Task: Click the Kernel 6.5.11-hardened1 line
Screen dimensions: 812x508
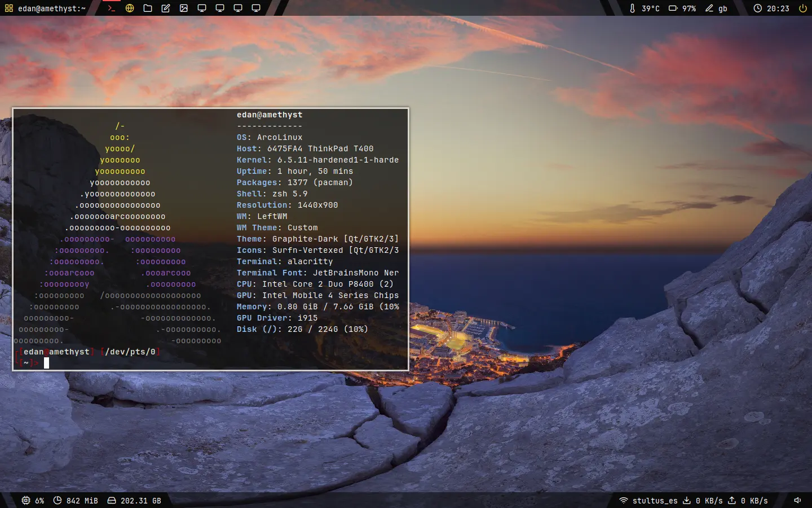Action: click(318, 160)
